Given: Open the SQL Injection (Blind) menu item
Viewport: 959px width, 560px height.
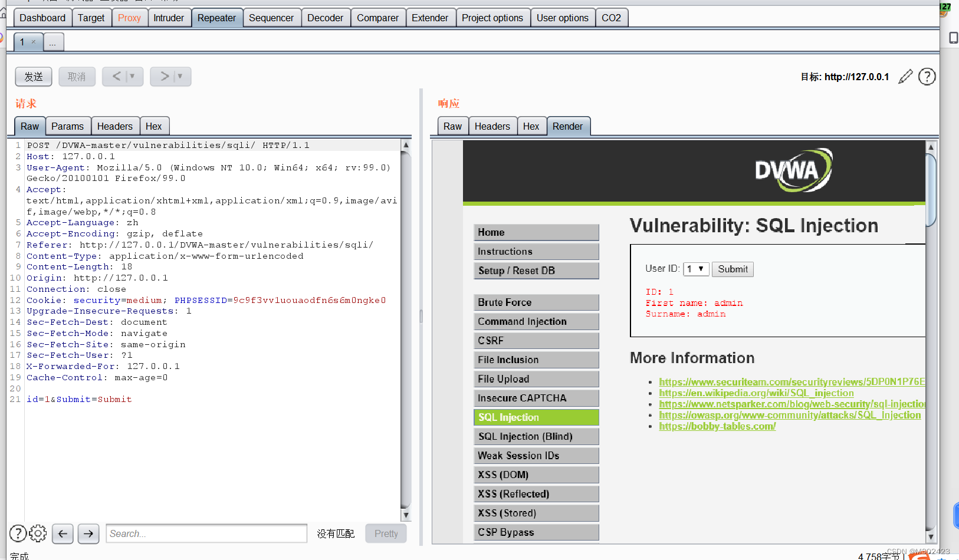Looking at the screenshot, I should point(536,436).
